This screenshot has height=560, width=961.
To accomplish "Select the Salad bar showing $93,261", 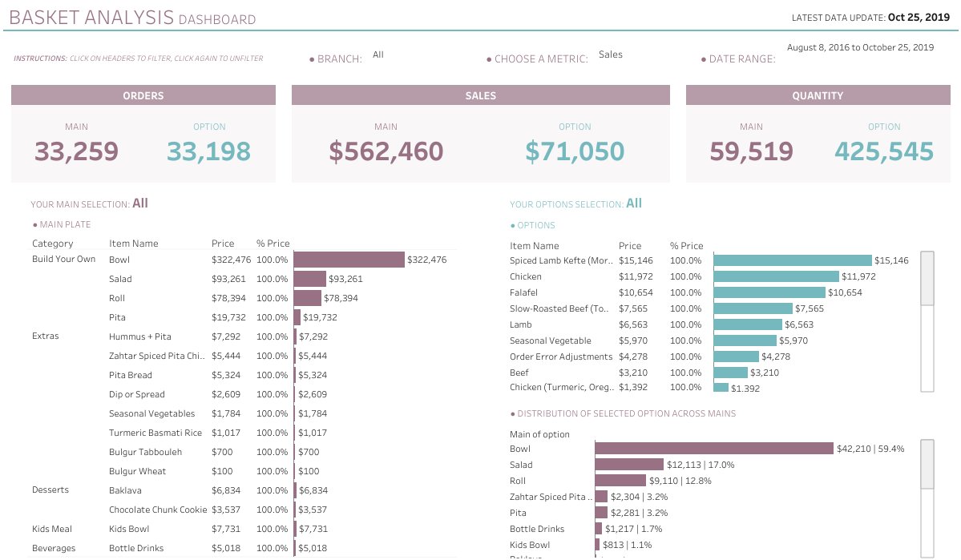I will click(309, 279).
